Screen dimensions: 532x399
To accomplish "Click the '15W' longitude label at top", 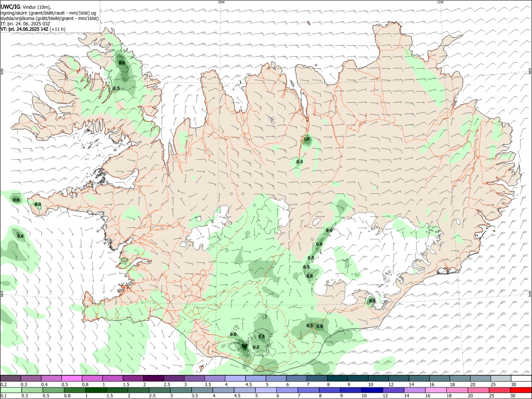I will point(440,2).
